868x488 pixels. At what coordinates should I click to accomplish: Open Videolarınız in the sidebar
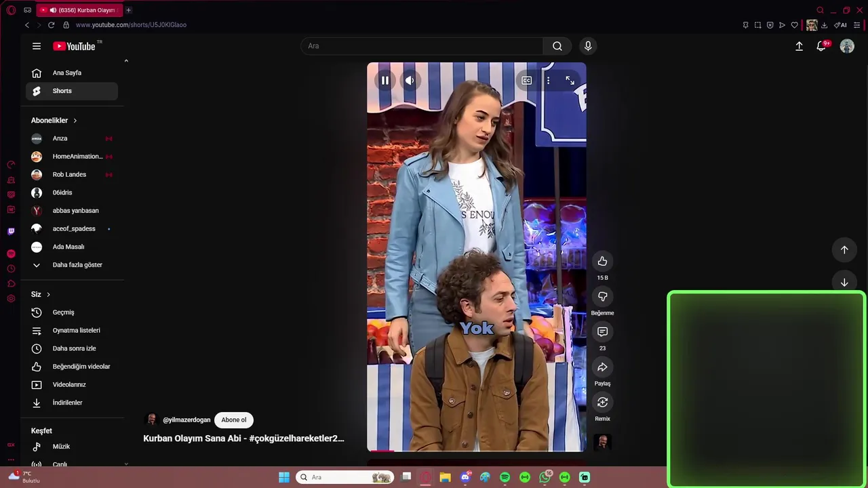pos(72,385)
